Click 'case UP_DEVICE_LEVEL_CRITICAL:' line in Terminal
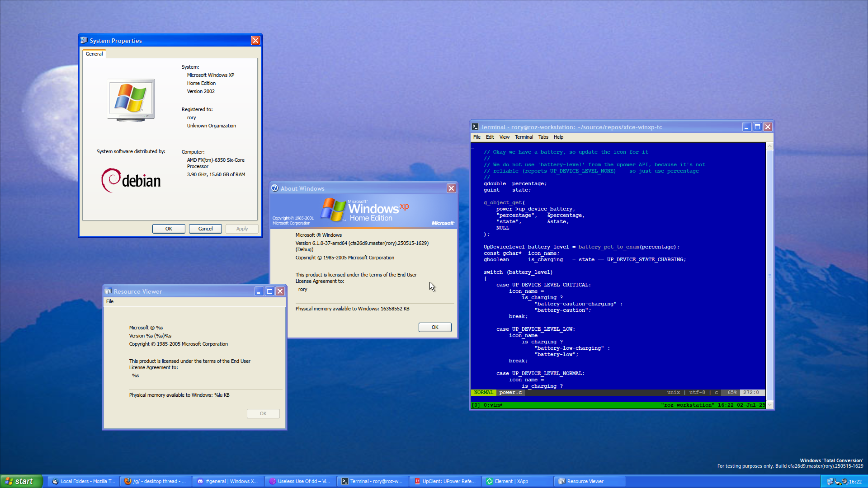Screen dimensions: 868x488 [x=543, y=285]
